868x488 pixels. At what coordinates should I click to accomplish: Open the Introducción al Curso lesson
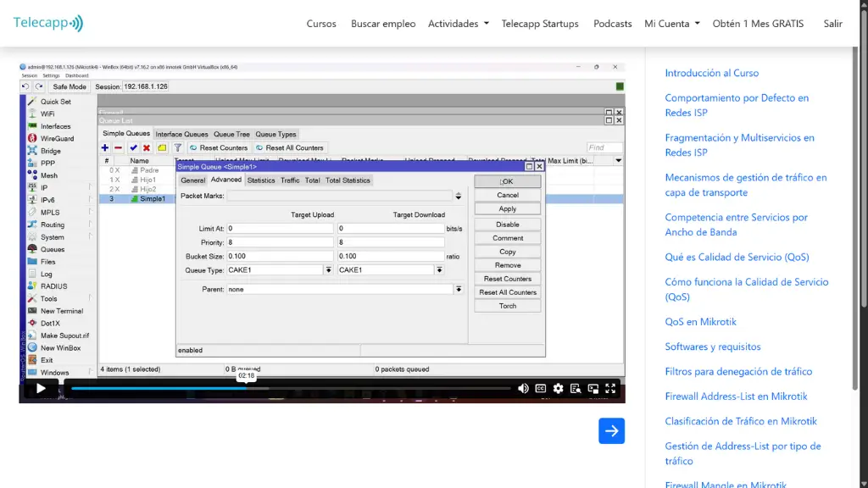tap(711, 73)
